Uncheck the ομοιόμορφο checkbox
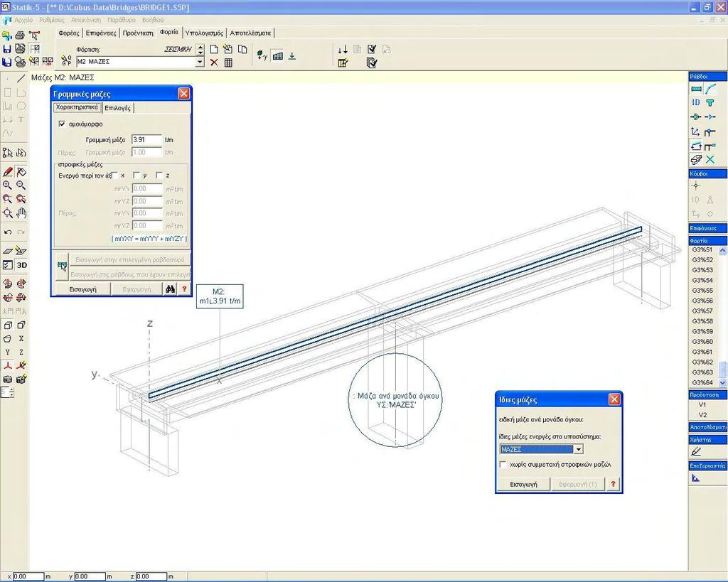This screenshot has width=728, height=582. pos(63,124)
